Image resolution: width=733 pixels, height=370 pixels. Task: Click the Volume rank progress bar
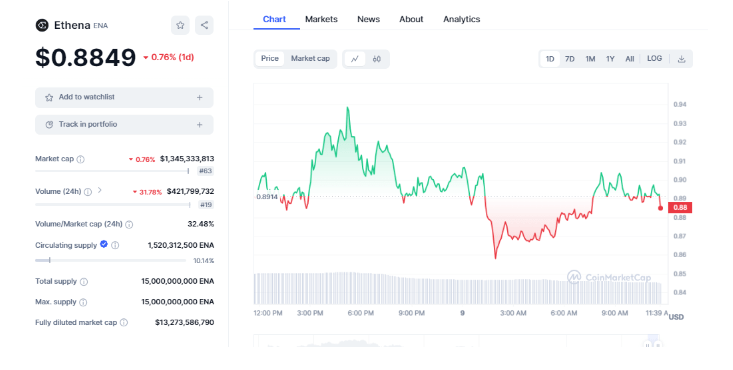(x=113, y=204)
